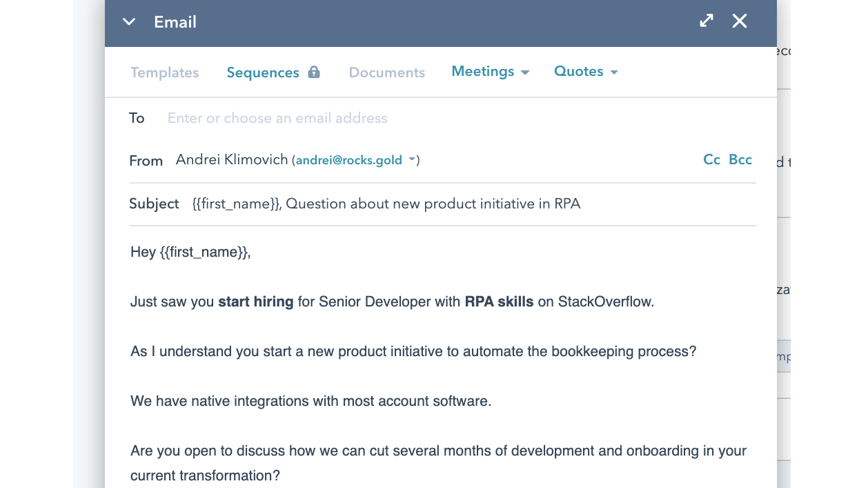This screenshot has height=488, width=868.
Task: Expand the email composer to full screen
Action: click(706, 21)
